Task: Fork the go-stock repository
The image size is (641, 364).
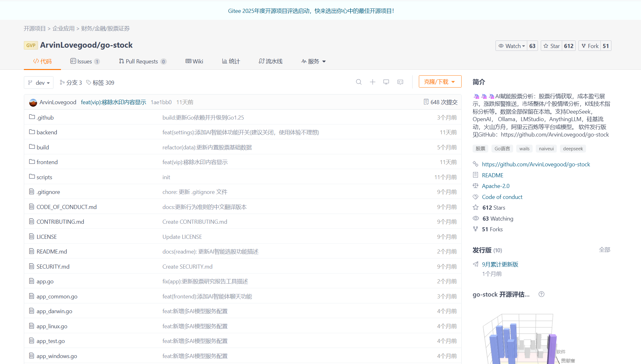Action: [590, 46]
